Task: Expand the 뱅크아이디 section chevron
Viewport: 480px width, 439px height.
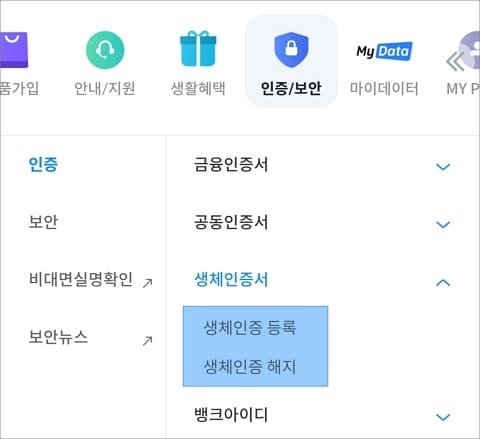Action: point(443,417)
